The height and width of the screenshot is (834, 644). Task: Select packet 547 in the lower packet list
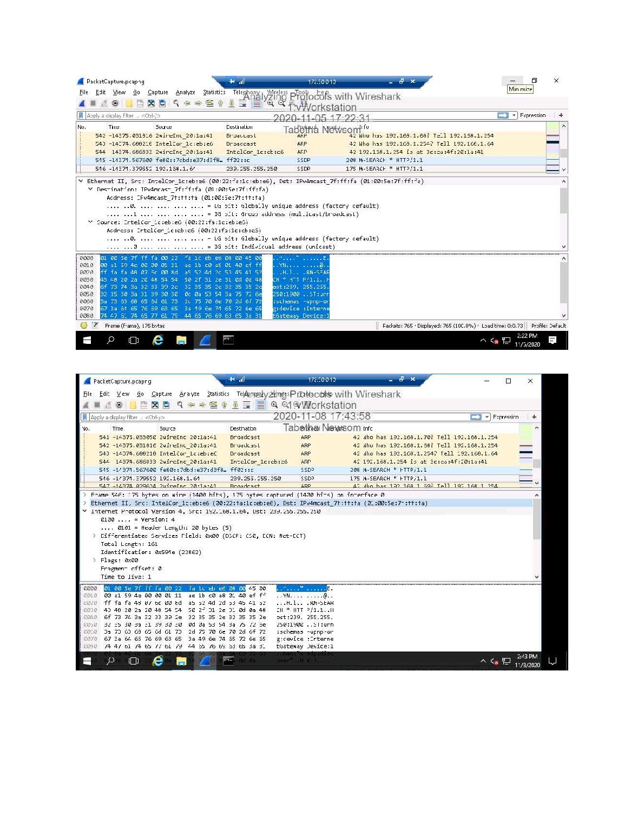click(x=299, y=486)
